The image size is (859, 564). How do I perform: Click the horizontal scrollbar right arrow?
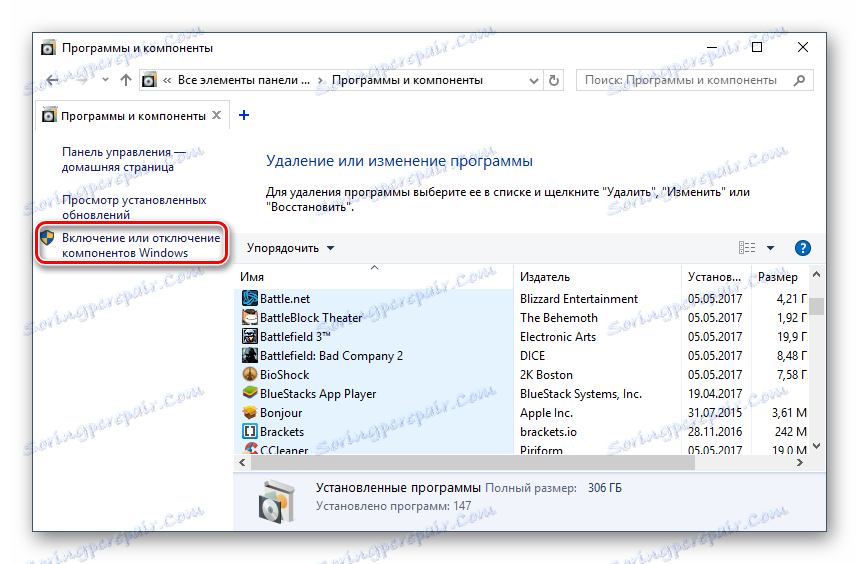coord(800,463)
